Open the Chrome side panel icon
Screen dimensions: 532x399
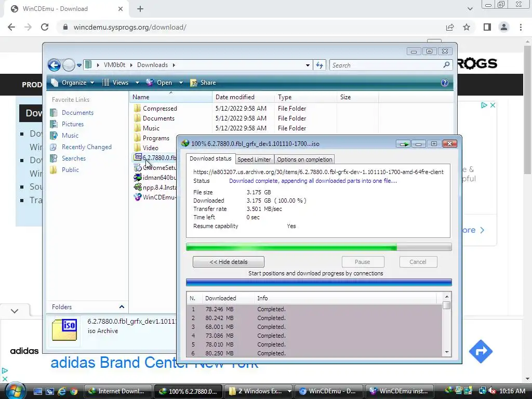487,27
